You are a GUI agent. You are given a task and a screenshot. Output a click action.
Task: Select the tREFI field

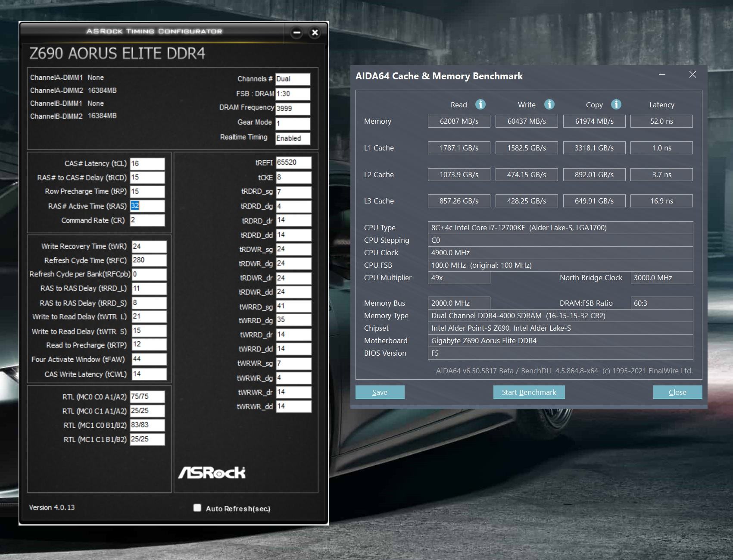coord(293,163)
